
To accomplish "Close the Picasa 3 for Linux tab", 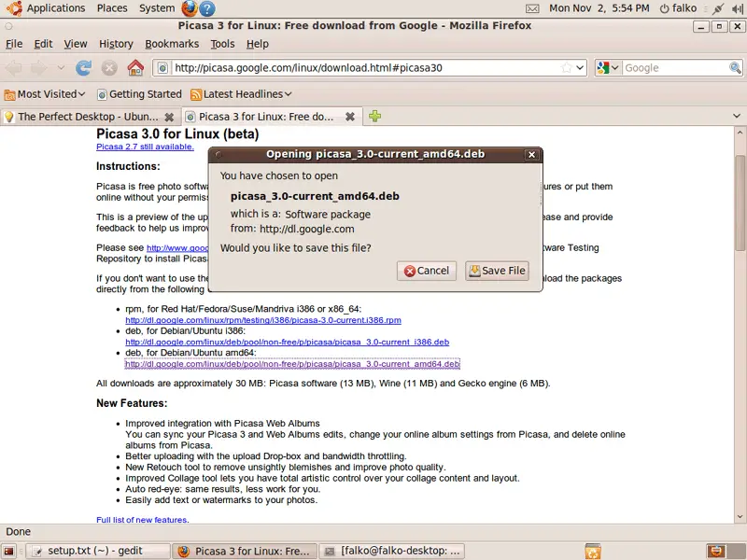I will click(x=350, y=117).
